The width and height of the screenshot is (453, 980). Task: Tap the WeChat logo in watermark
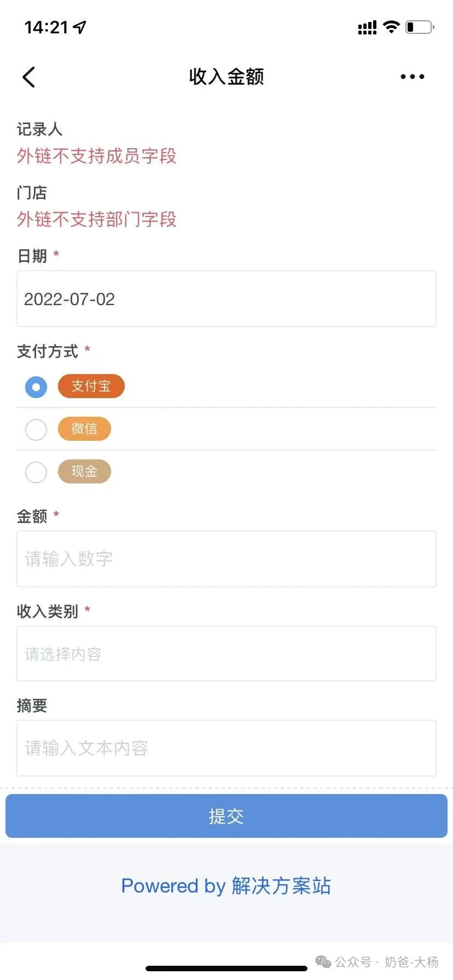323,961
